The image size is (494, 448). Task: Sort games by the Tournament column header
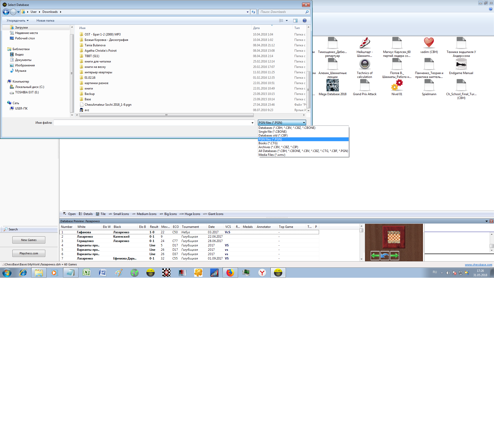(x=193, y=227)
